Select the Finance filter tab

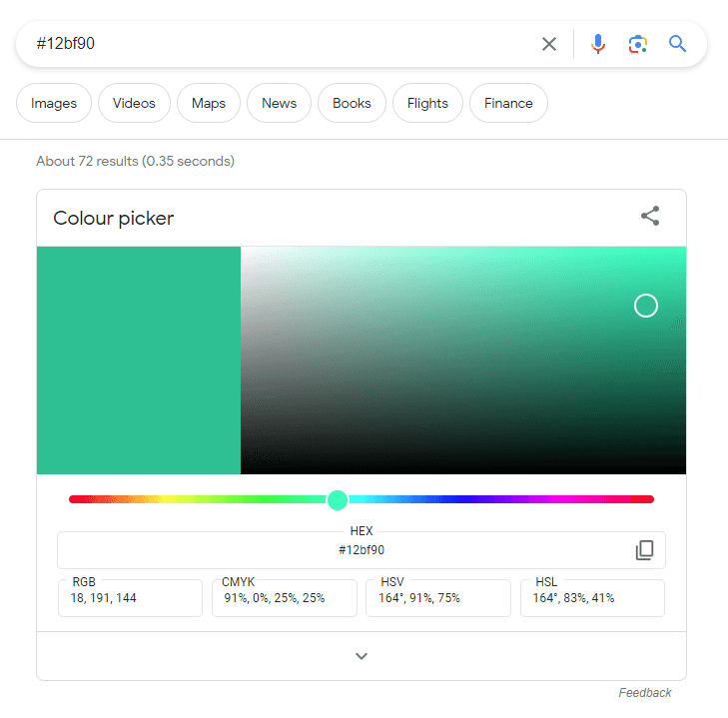coord(508,103)
